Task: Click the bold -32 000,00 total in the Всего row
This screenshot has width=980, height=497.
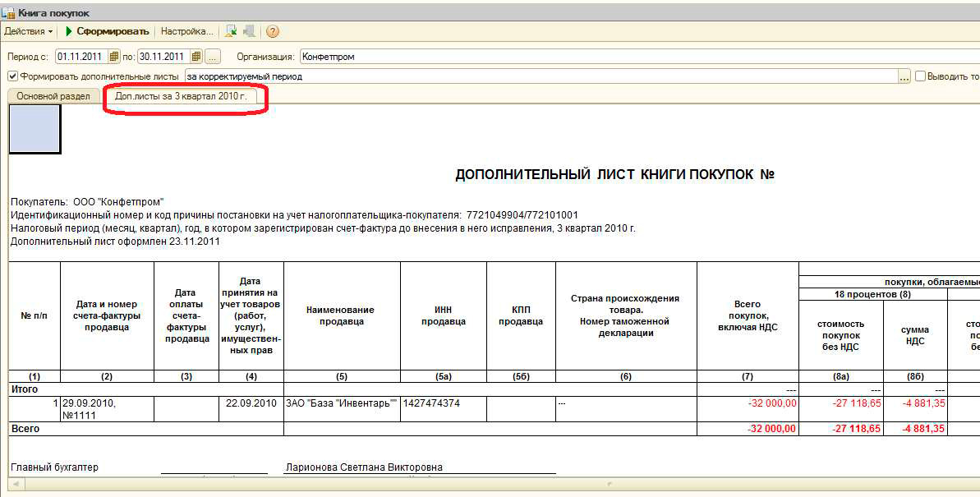Action: tap(771, 429)
